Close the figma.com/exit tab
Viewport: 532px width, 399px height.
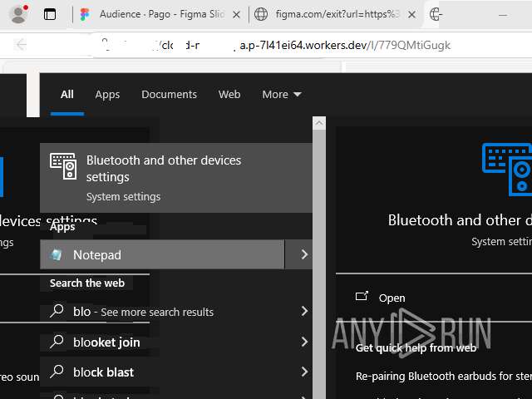coord(411,15)
